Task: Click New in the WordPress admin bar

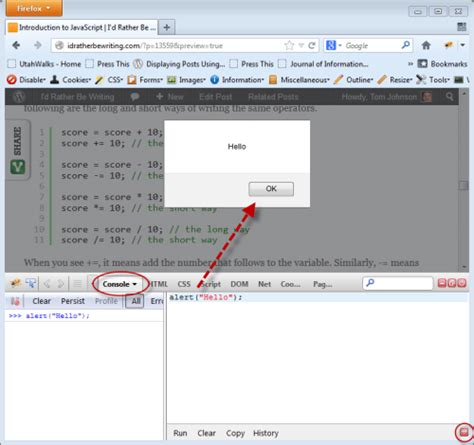Action: [x=170, y=97]
